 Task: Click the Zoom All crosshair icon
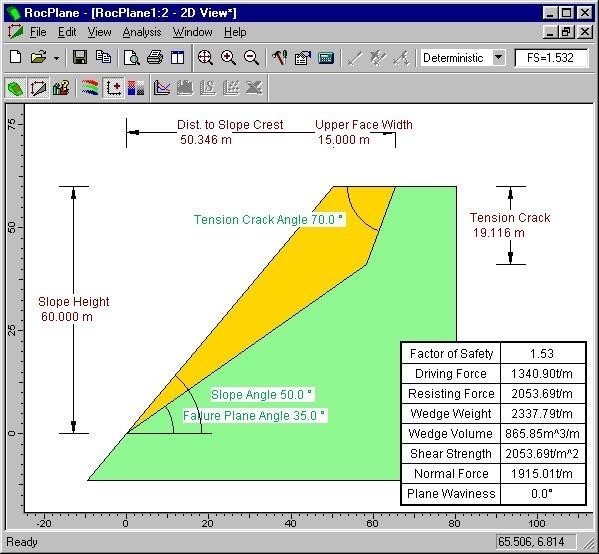tap(205, 58)
